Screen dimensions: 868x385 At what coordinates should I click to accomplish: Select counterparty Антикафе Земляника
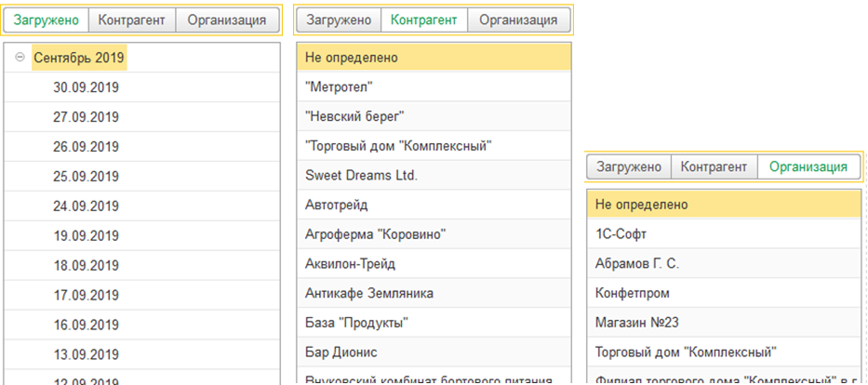point(434,293)
